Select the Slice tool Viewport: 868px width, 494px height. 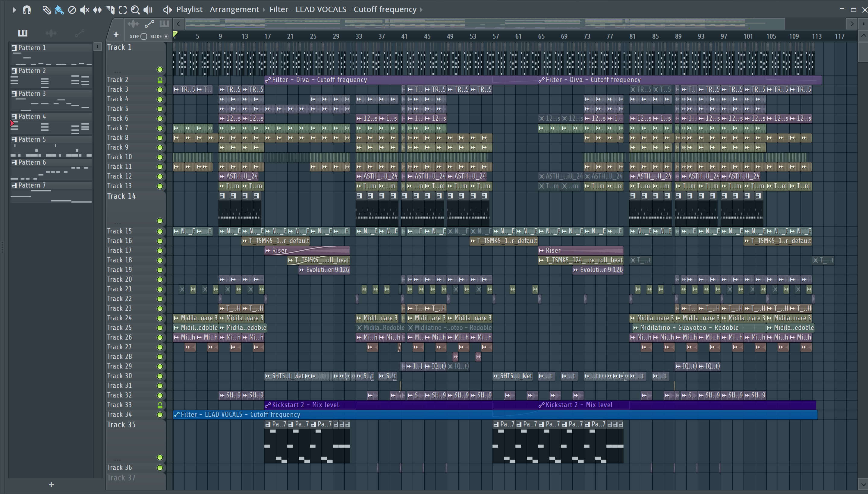pos(110,10)
